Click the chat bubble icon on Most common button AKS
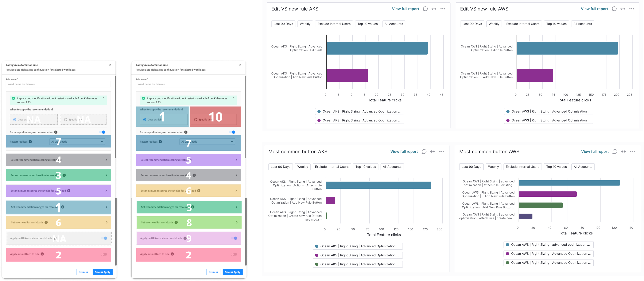This screenshot has width=644, height=281. [x=424, y=152]
